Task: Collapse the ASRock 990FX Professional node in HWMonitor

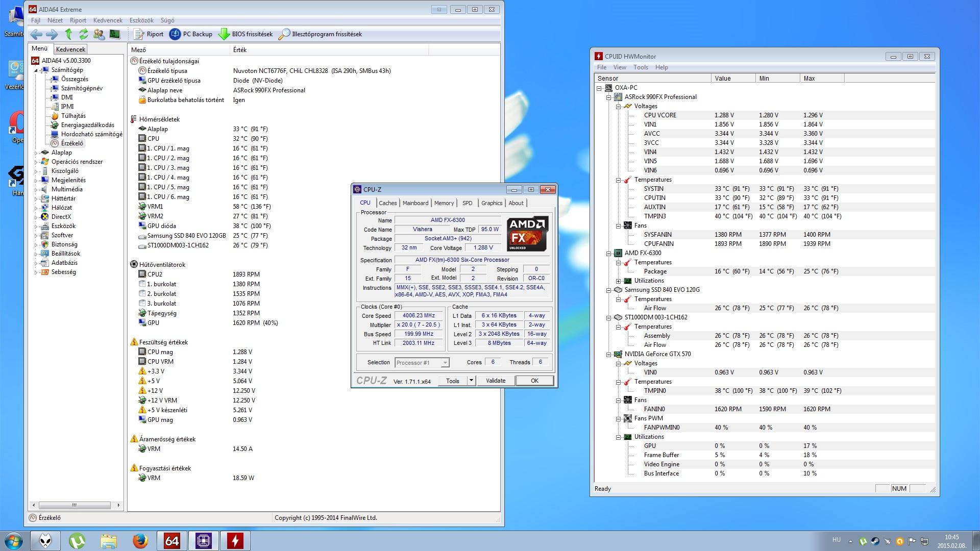Action: coord(609,97)
